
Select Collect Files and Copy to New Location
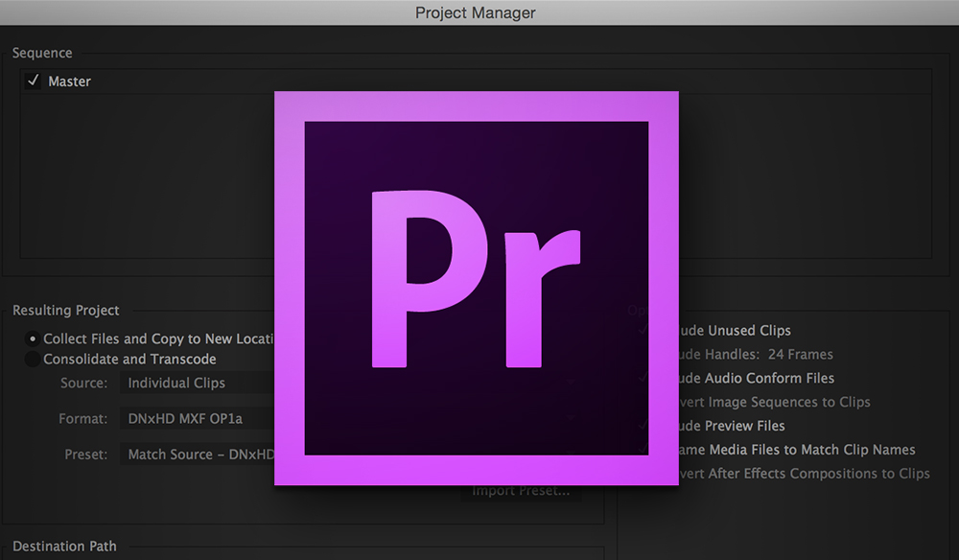[x=32, y=338]
